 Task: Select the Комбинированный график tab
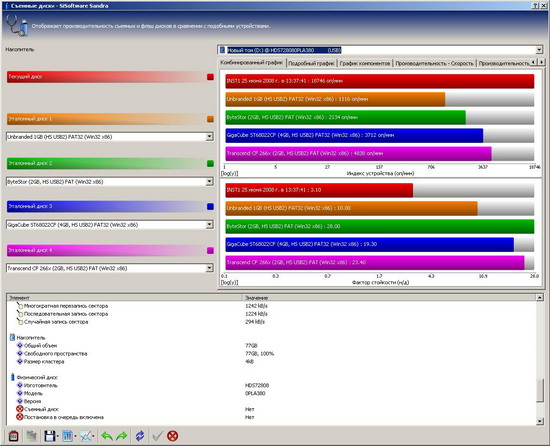click(252, 62)
